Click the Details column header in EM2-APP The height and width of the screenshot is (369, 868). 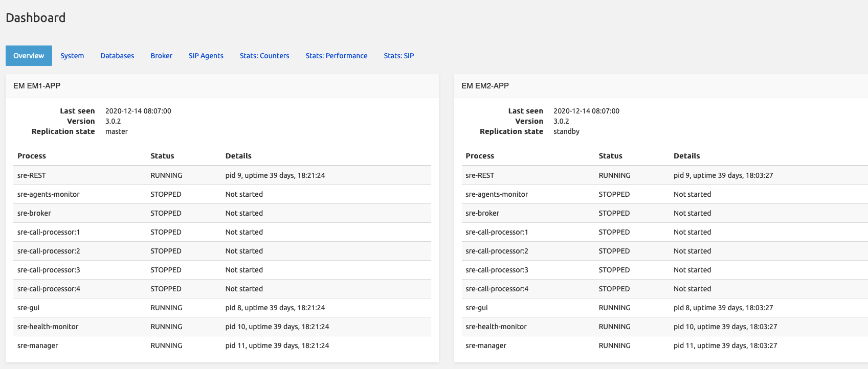point(686,156)
